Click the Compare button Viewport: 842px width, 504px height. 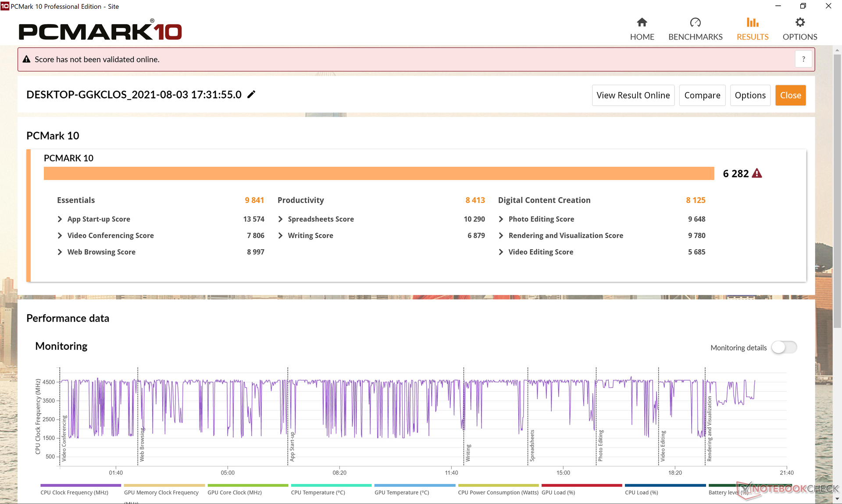point(702,96)
